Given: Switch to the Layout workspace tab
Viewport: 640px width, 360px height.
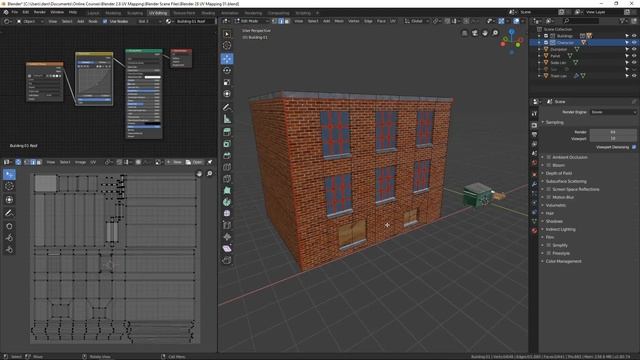Looking at the screenshot, I should coord(93,13).
